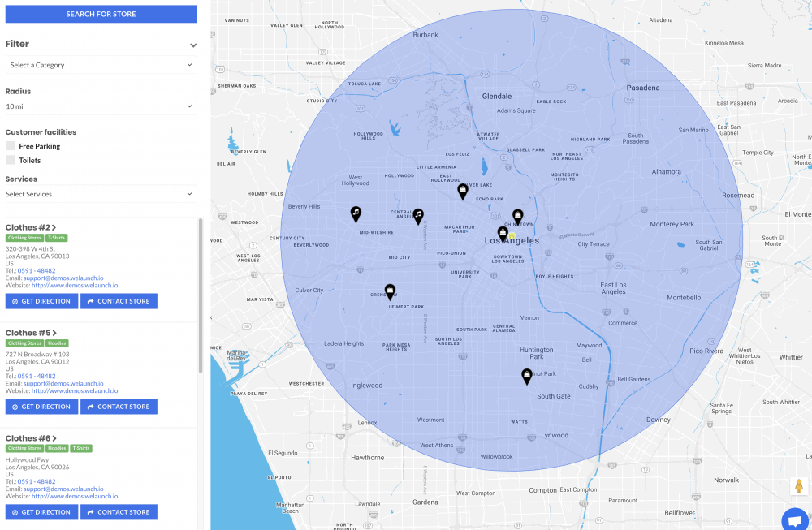Select the shopping bag pin near Echo Park
The image size is (812, 530).
pyautogui.click(x=463, y=192)
